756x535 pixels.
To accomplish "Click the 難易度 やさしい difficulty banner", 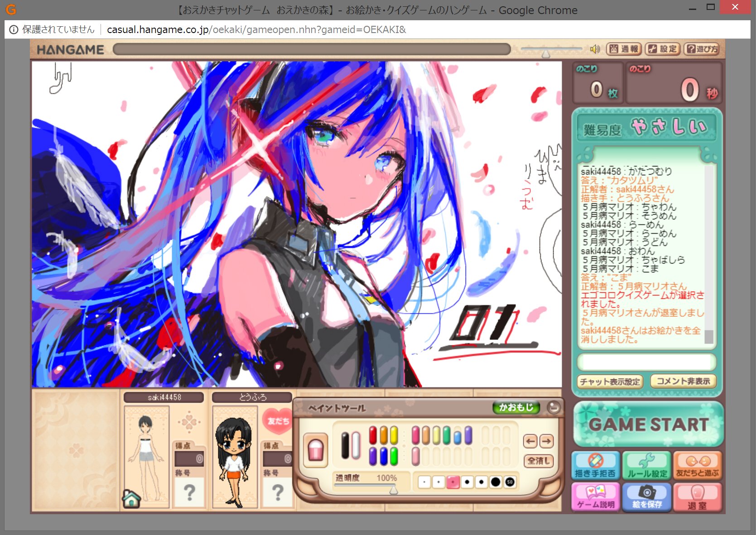I will pos(646,128).
